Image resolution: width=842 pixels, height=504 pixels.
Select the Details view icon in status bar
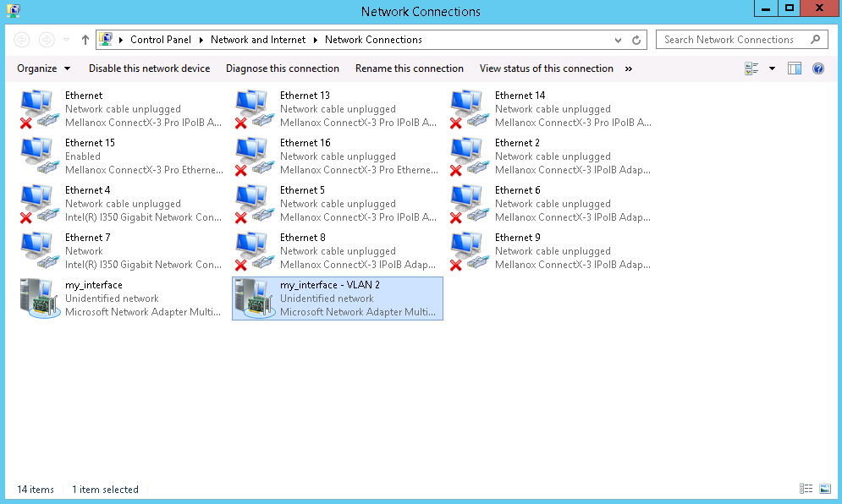point(805,488)
